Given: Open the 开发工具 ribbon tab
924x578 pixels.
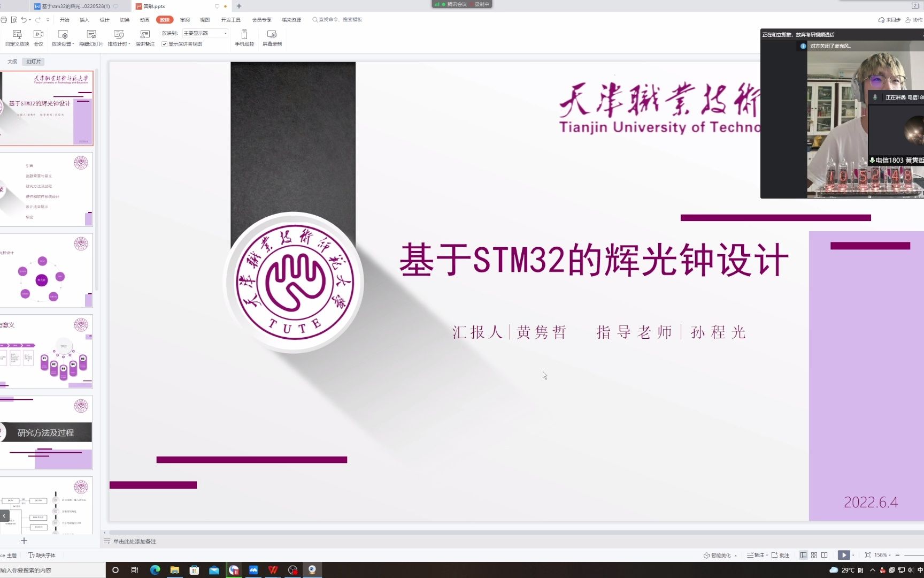Looking at the screenshot, I should click(x=231, y=20).
